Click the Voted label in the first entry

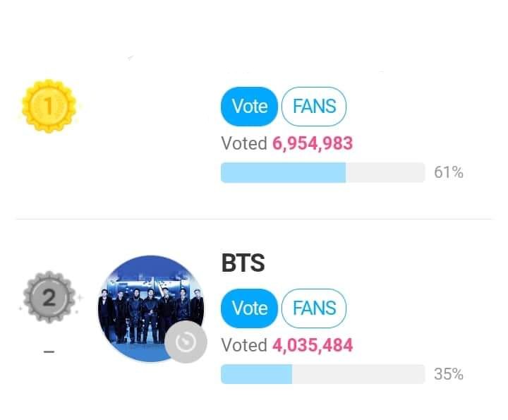[244, 143]
